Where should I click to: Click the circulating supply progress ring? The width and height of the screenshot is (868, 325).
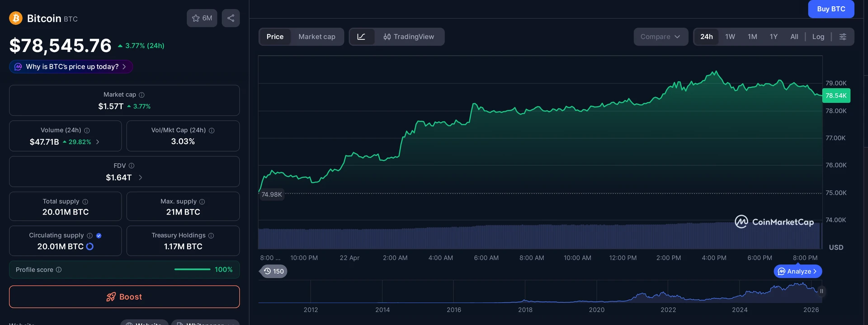pyautogui.click(x=90, y=246)
